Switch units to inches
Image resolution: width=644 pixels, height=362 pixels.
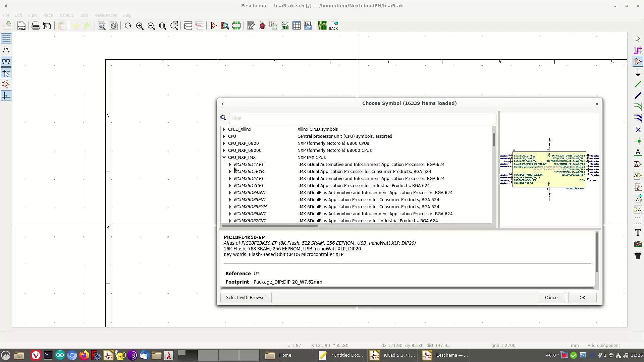6,50
